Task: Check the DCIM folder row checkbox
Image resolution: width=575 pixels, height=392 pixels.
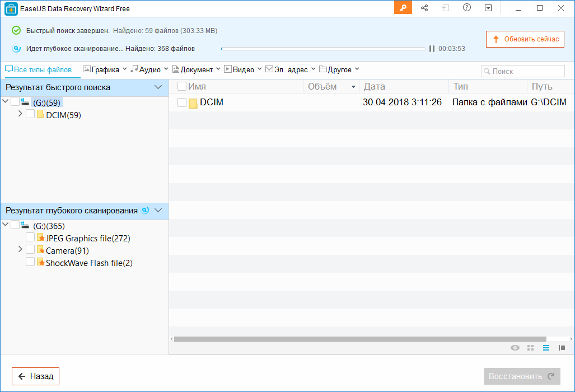Action: click(181, 102)
